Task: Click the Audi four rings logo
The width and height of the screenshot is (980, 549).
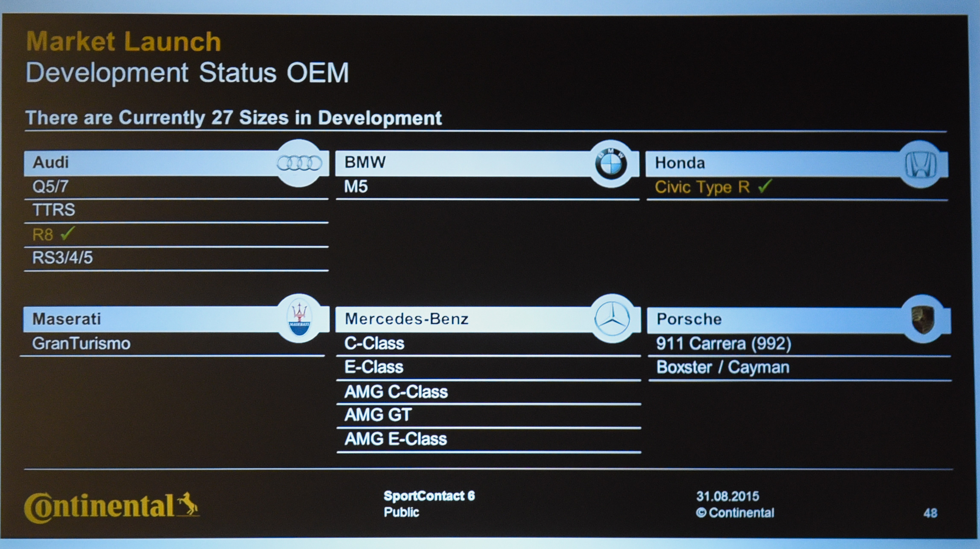Action: tap(299, 163)
